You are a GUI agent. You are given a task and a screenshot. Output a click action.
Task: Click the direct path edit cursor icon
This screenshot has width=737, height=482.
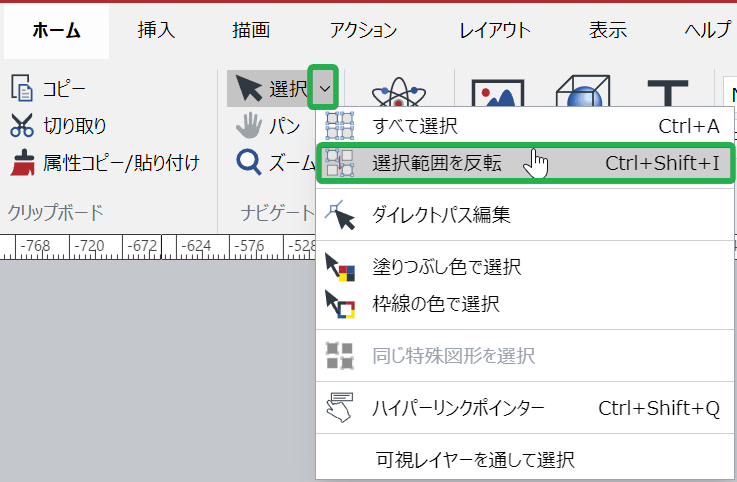coord(340,215)
